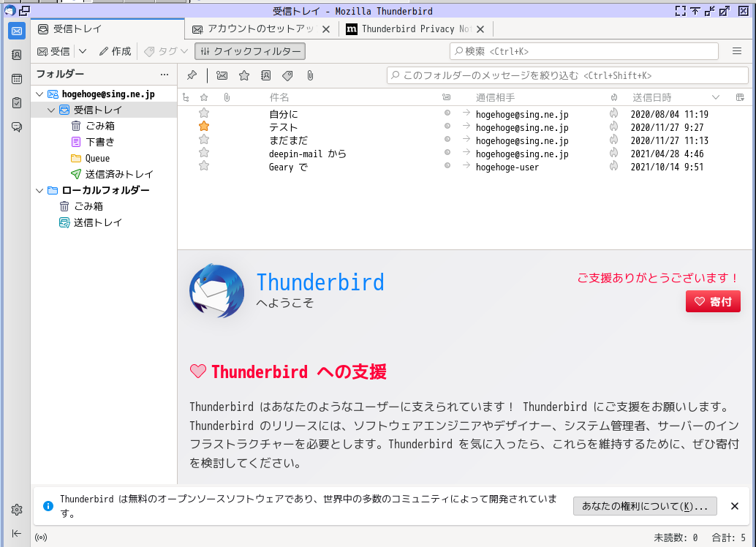Collapse the 受信トレイ folder subtree
The image size is (756, 547).
click(51, 110)
